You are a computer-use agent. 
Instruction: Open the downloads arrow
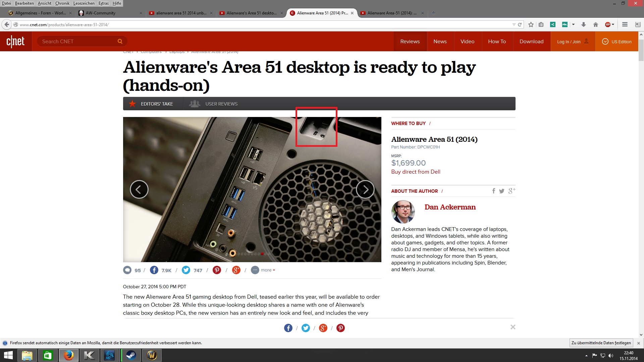click(x=584, y=24)
